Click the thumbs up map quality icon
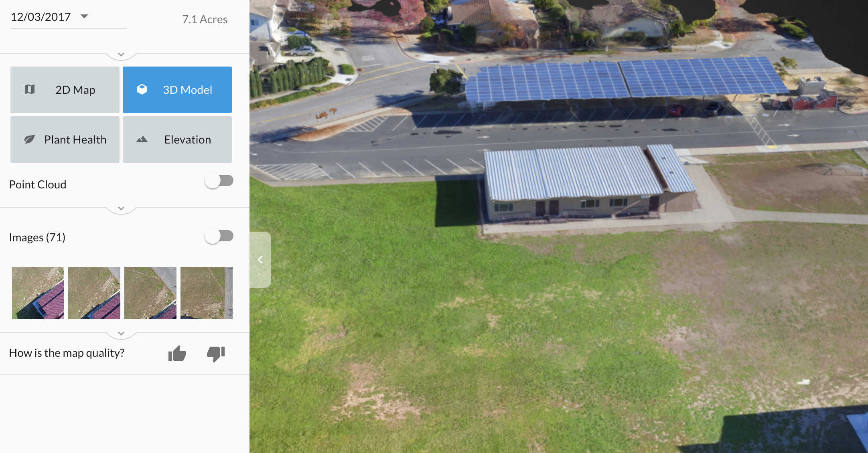Viewport: 868px width, 453px height. pyautogui.click(x=177, y=354)
